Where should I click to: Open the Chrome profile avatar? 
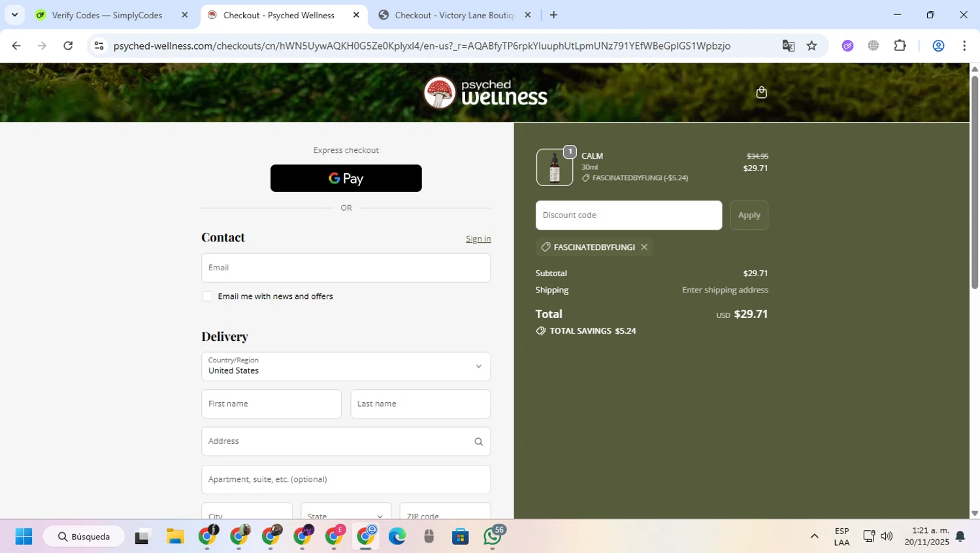(938, 46)
